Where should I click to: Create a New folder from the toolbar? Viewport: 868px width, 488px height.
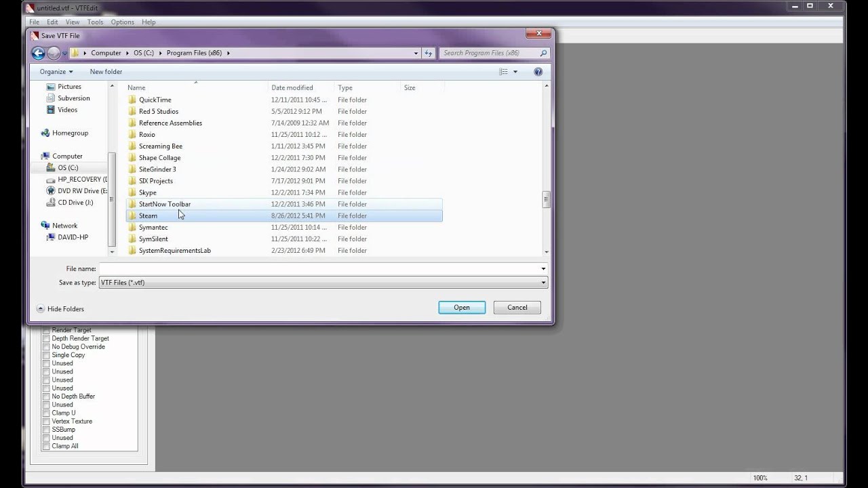point(106,72)
